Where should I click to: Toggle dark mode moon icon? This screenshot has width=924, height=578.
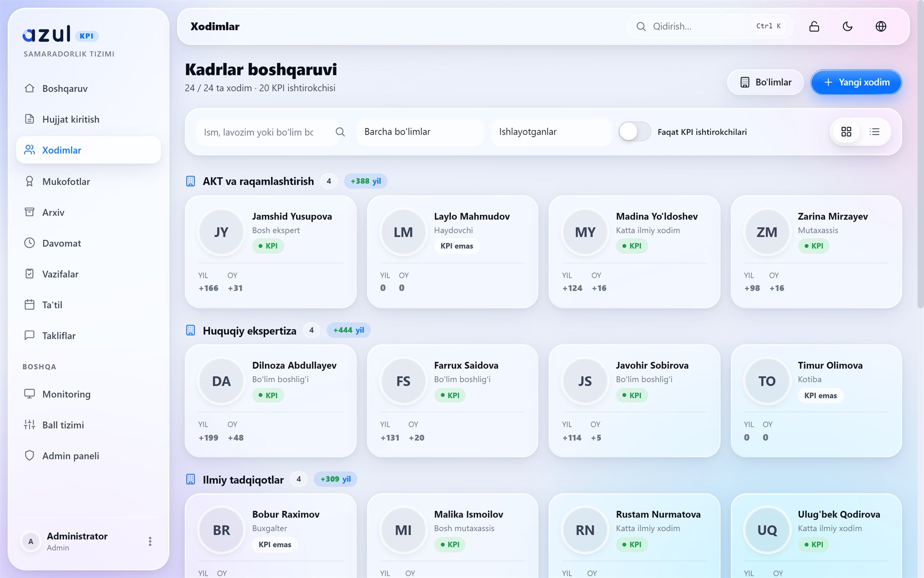coord(847,26)
